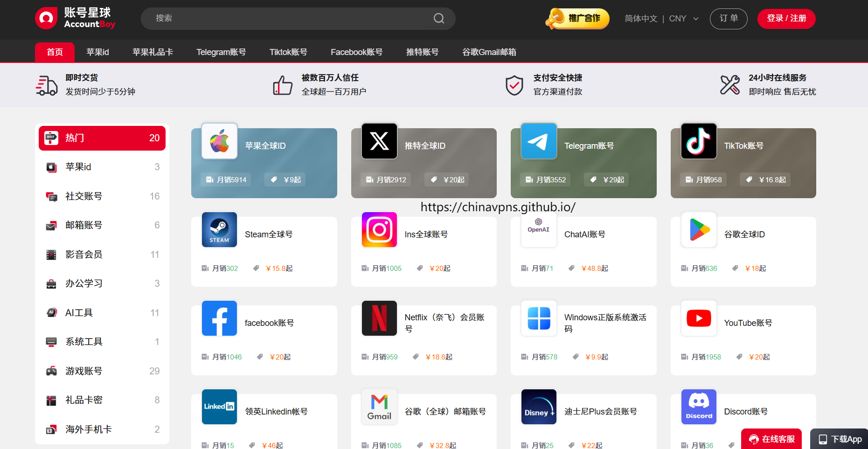Open 在线客服 online support
The height and width of the screenshot is (449, 868).
pos(771,439)
